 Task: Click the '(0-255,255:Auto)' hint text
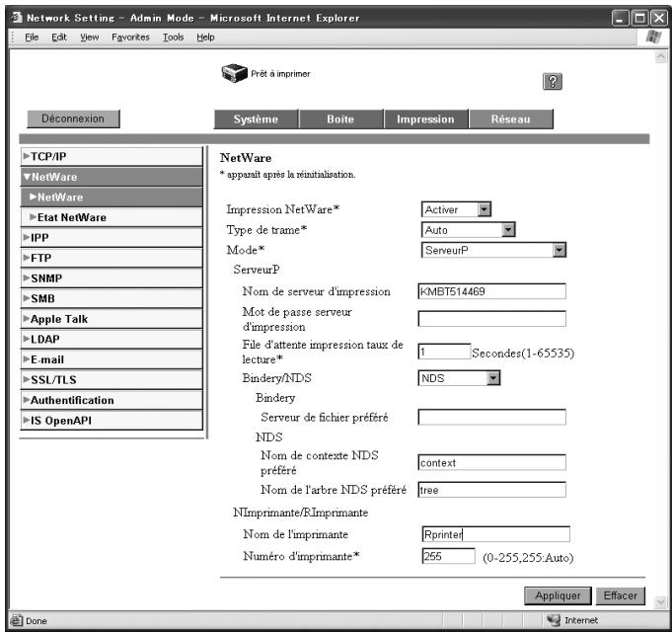[x=528, y=557]
